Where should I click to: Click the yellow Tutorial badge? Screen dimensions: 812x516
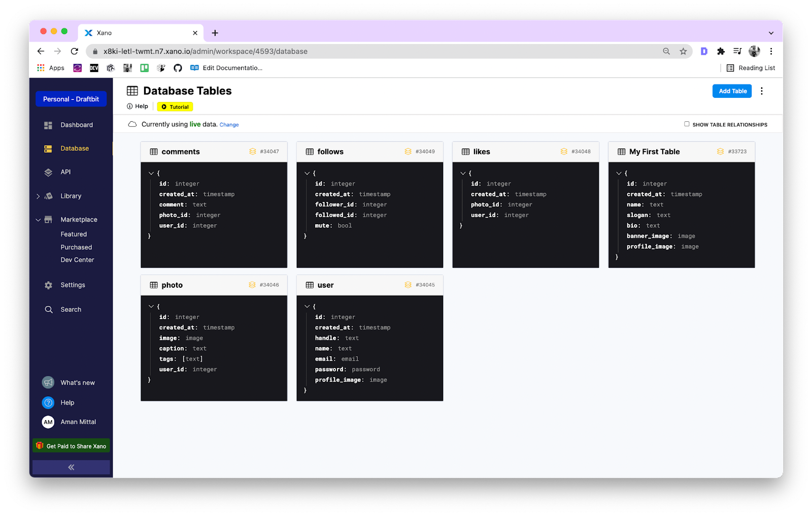175,107
